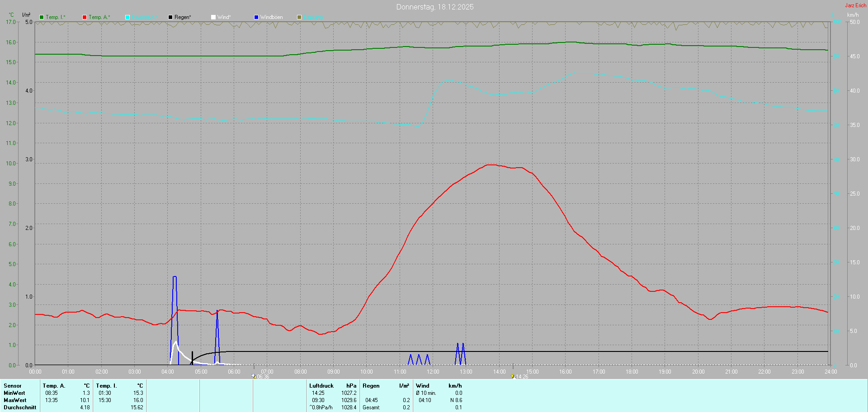The height and width of the screenshot is (412, 868).
Task: Click the l/m² axis unit label at top
Action: click(x=26, y=15)
